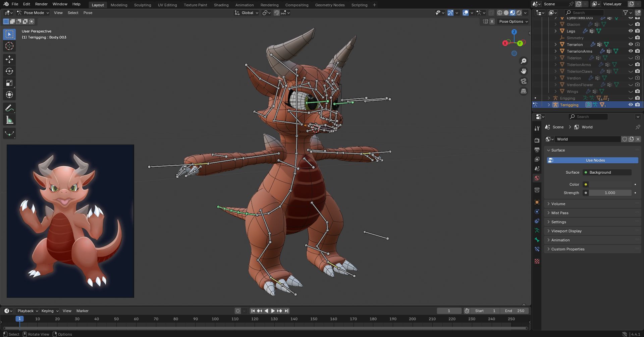Click the Blender logo menu icon

coord(6,4)
